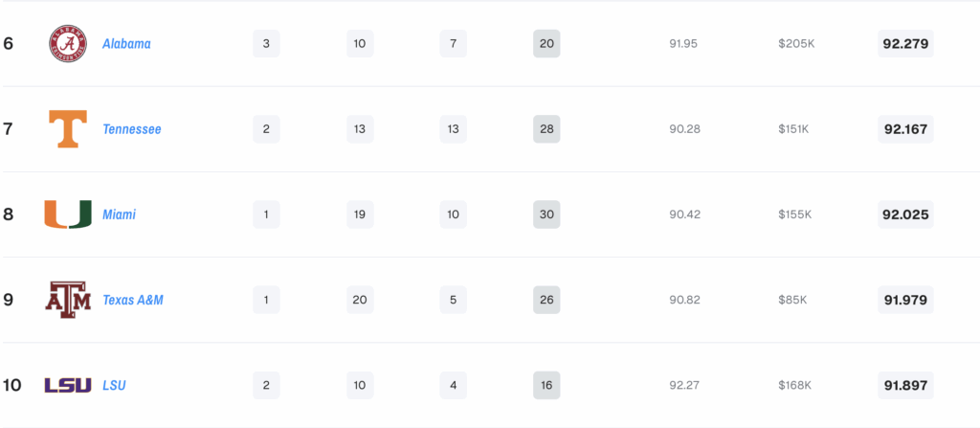
Task: Click Tennessee's total commits badge showing 28
Action: [546, 129]
